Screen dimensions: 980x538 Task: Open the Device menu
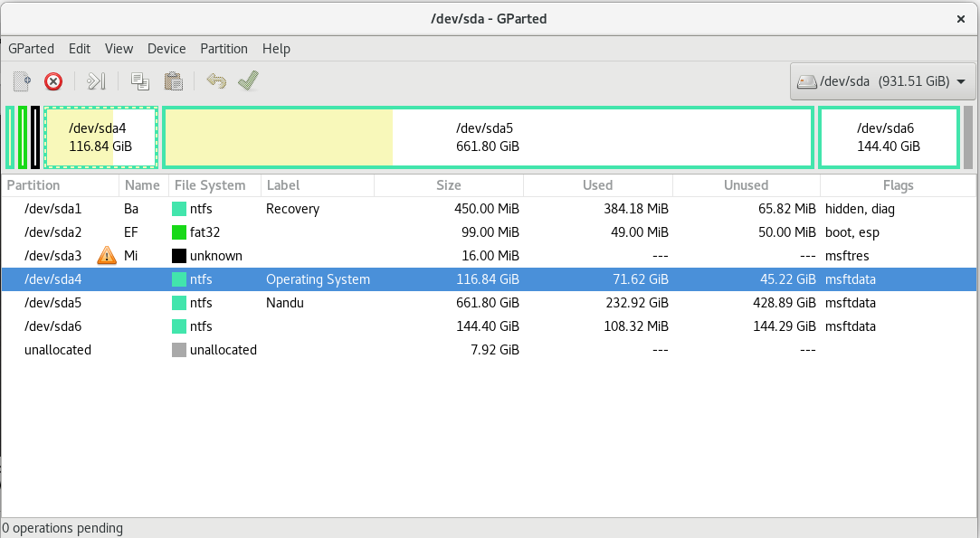point(167,49)
